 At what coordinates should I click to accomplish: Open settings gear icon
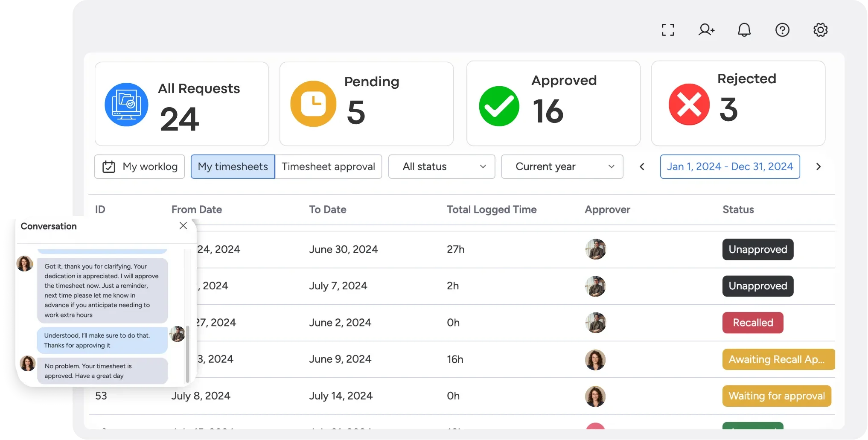tap(820, 30)
